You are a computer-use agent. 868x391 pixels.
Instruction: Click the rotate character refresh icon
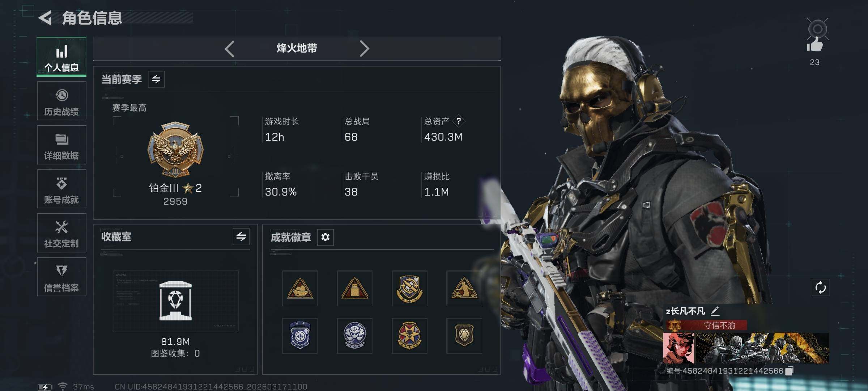click(x=820, y=288)
